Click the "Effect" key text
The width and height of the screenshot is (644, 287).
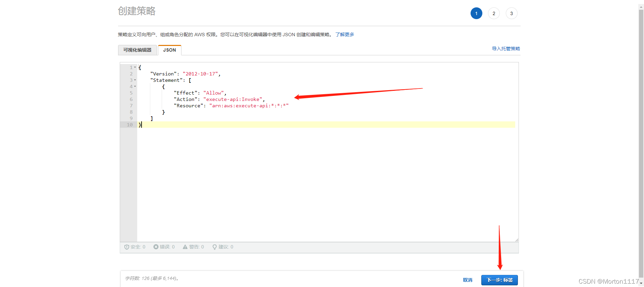[185, 93]
